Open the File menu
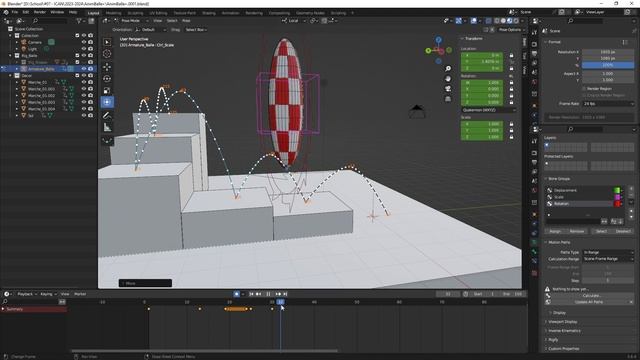Viewport: 640px width, 360px height. coord(15,12)
